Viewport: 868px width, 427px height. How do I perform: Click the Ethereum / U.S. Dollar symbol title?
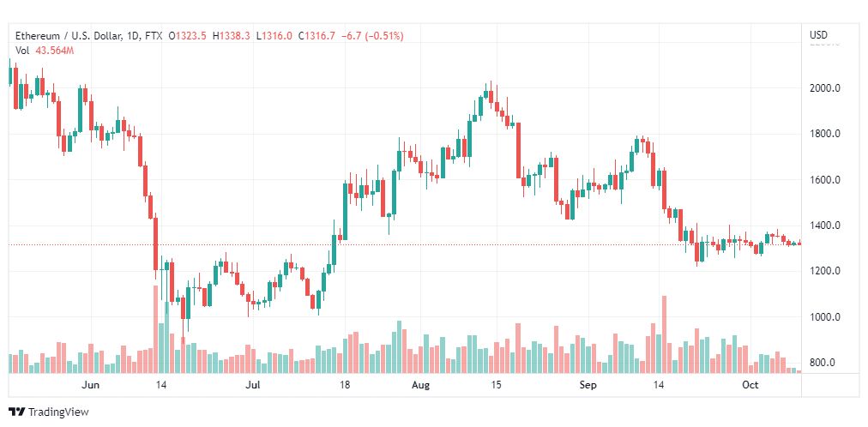point(68,36)
